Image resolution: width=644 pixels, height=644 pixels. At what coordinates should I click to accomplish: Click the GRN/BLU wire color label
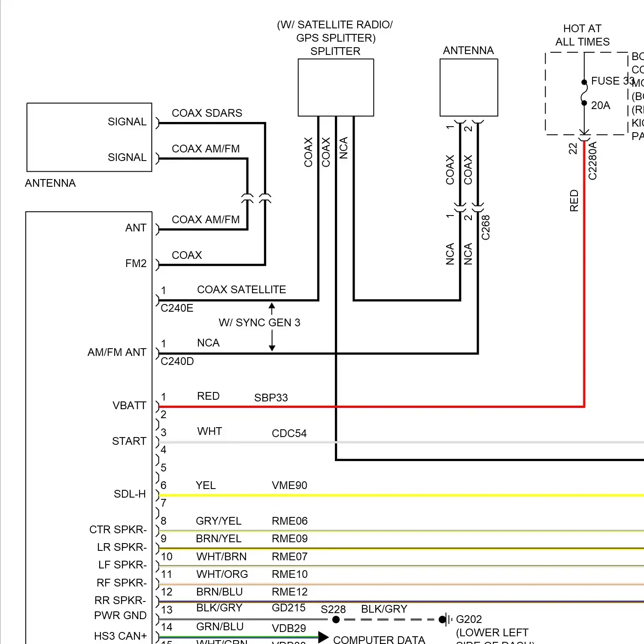220,626
